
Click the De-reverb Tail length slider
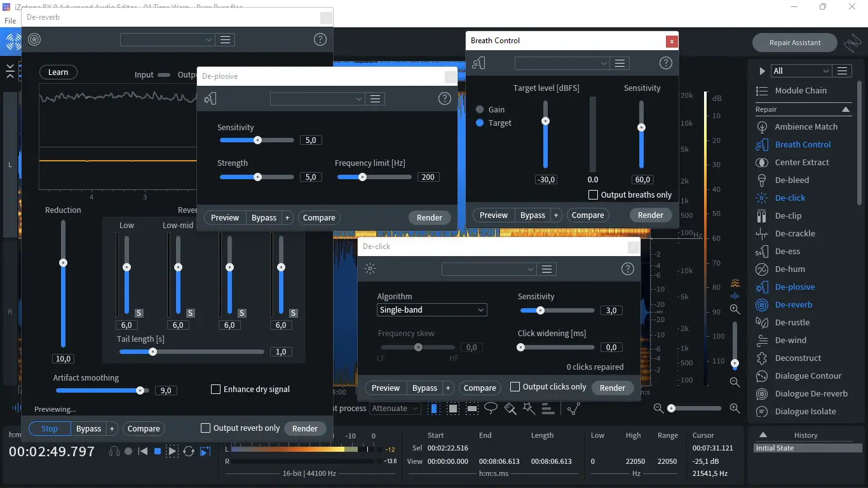(x=192, y=351)
